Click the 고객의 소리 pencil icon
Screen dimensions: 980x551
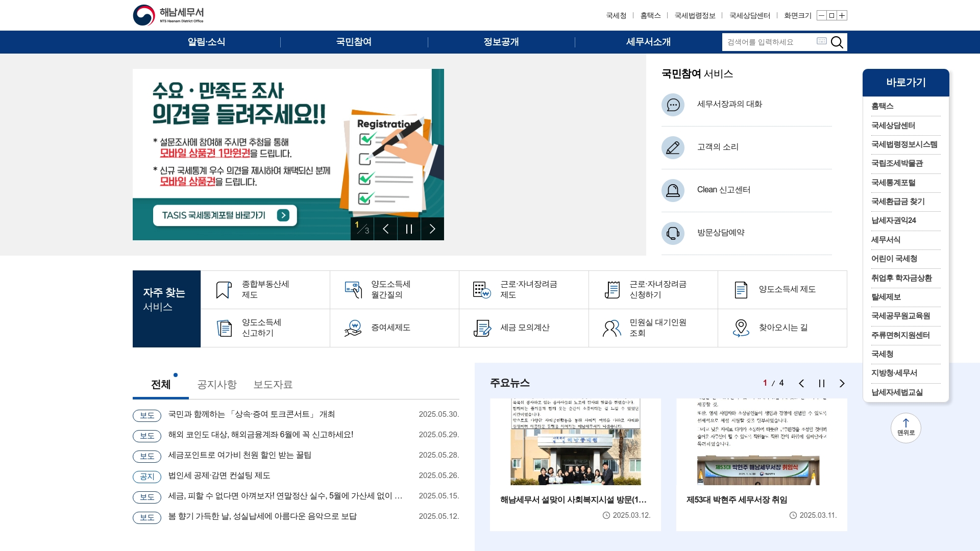pyautogui.click(x=673, y=147)
